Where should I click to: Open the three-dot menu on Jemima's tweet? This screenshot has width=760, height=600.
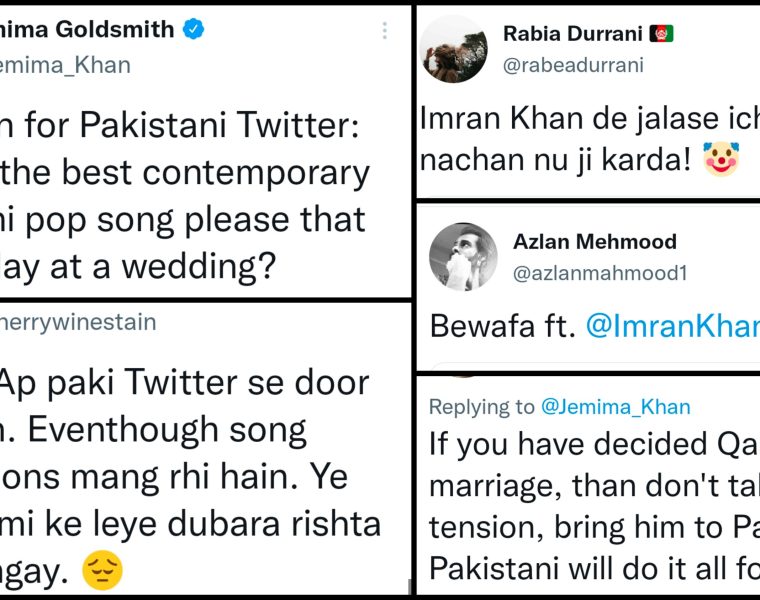click(x=384, y=31)
